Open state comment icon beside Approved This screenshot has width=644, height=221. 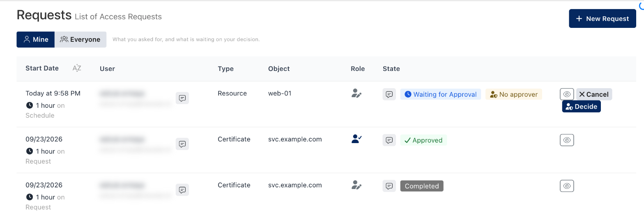click(x=389, y=140)
